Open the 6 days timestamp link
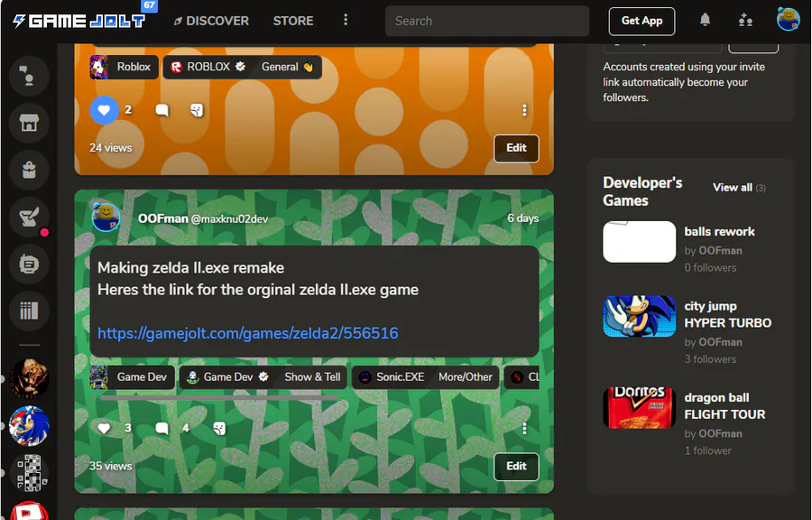The image size is (812, 520). coord(522,218)
